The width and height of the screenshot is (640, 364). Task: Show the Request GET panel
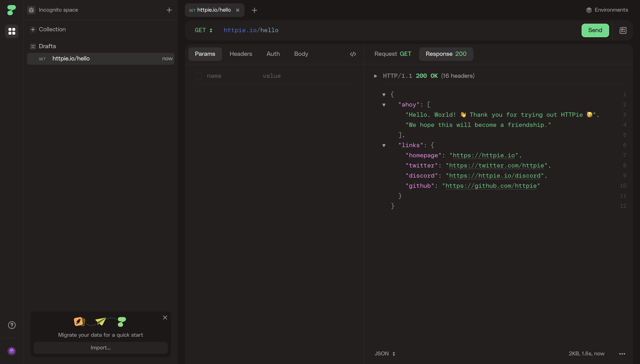pos(393,54)
